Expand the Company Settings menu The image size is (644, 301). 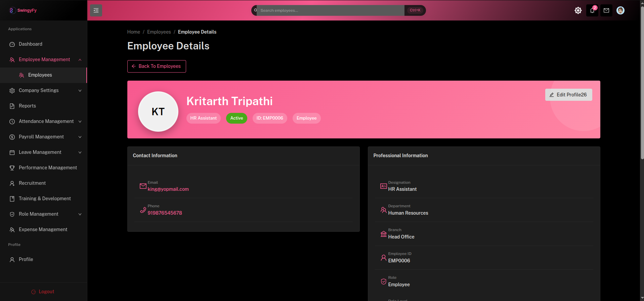(80, 91)
